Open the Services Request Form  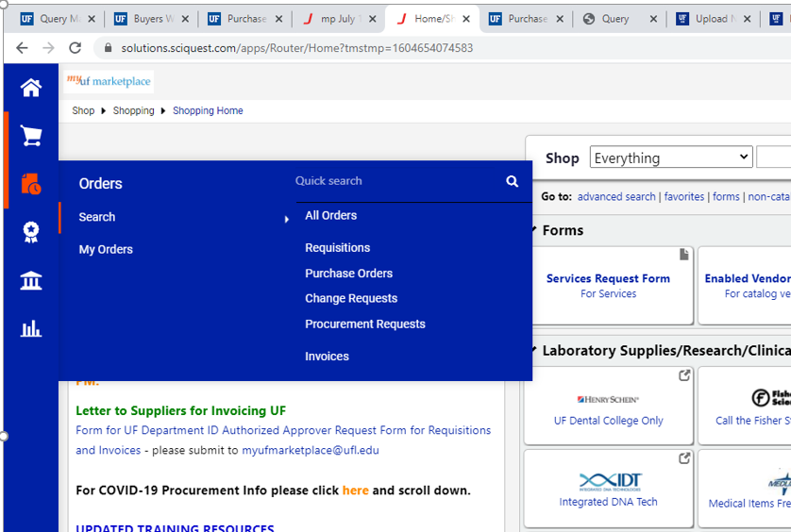608,278
